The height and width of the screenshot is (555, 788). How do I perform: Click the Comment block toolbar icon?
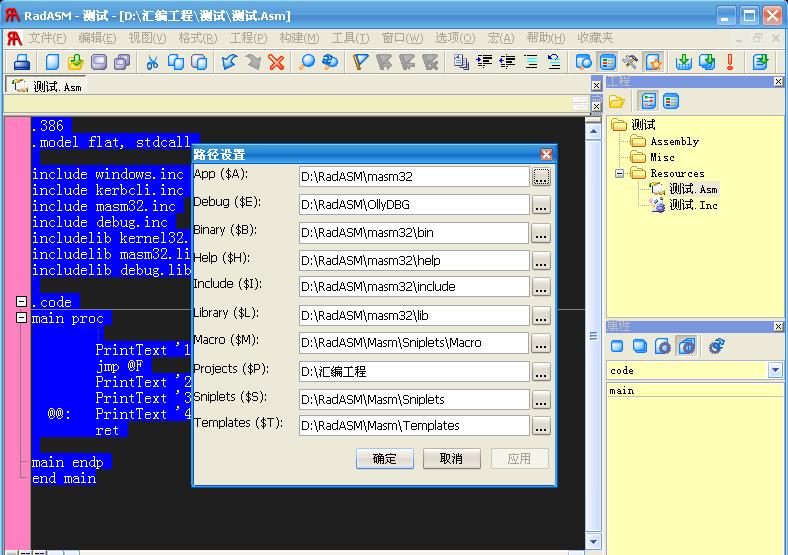click(x=531, y=62)
